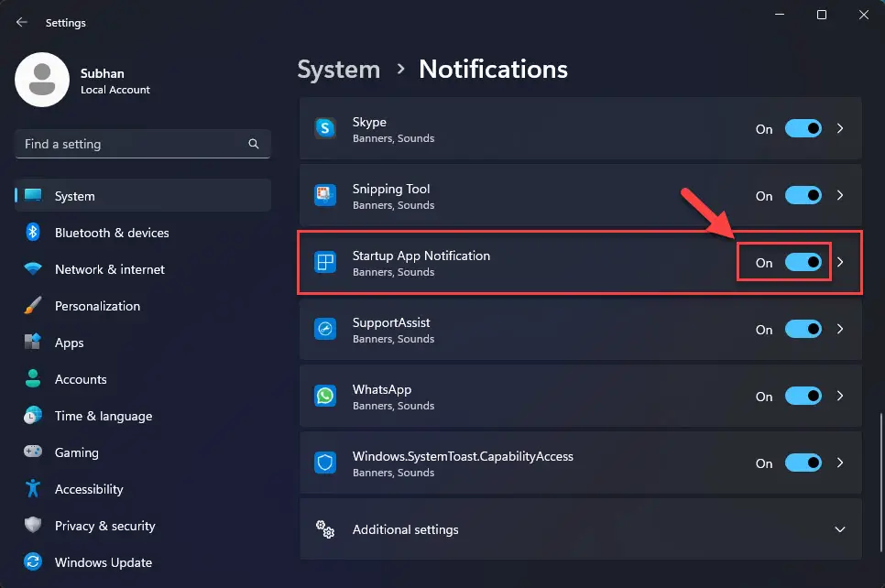Click the System breadcrumb link
Screen dimensions: 885x588
[339, 70]
